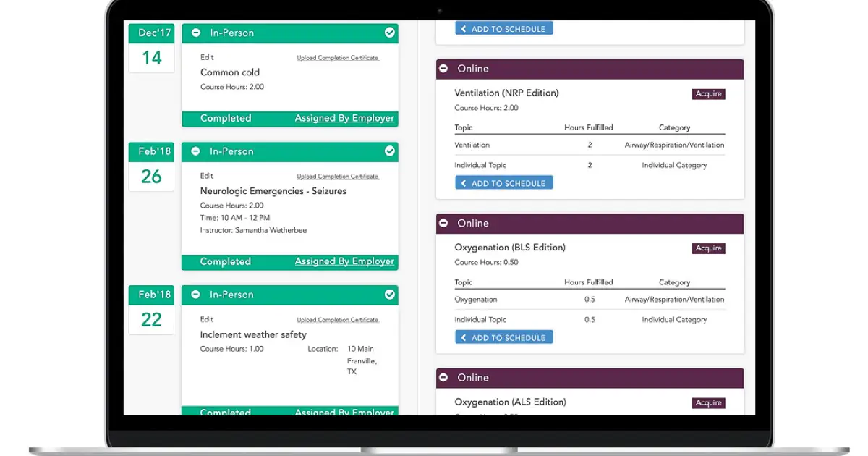The image size is (868, 456).
Task: Upload completion certificate for Common cold
Action: point(337,58)
